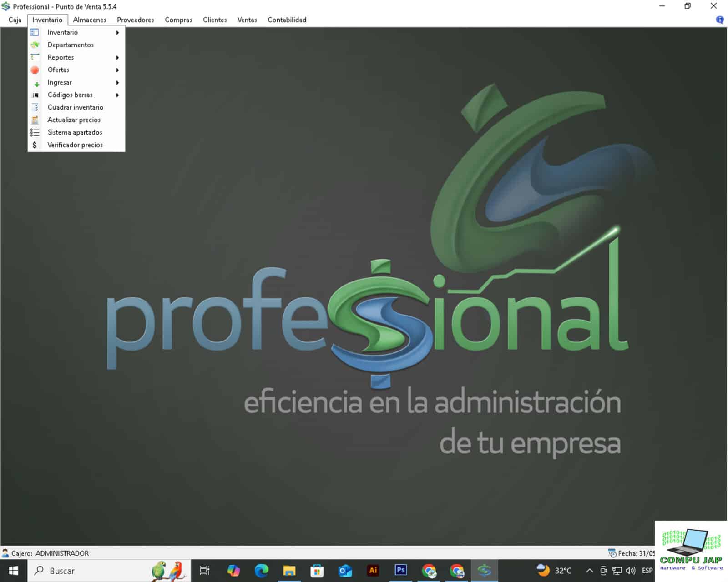
Task: Click the ESP language indicator
Action: point(647,570)
